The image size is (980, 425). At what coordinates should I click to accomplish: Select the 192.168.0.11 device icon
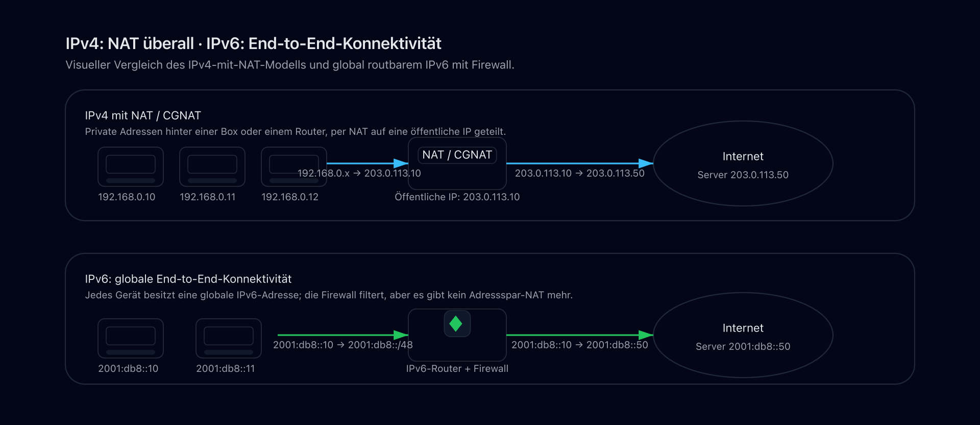212,167
